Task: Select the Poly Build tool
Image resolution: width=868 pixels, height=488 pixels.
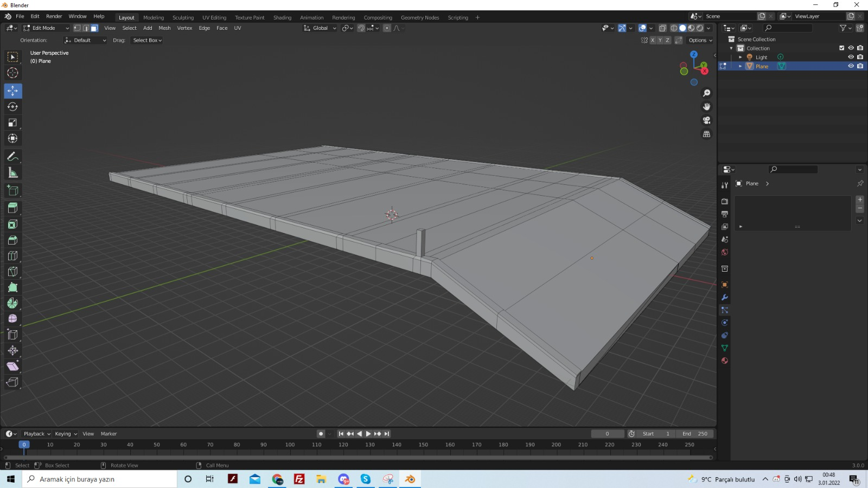Action: pos(12,287)
